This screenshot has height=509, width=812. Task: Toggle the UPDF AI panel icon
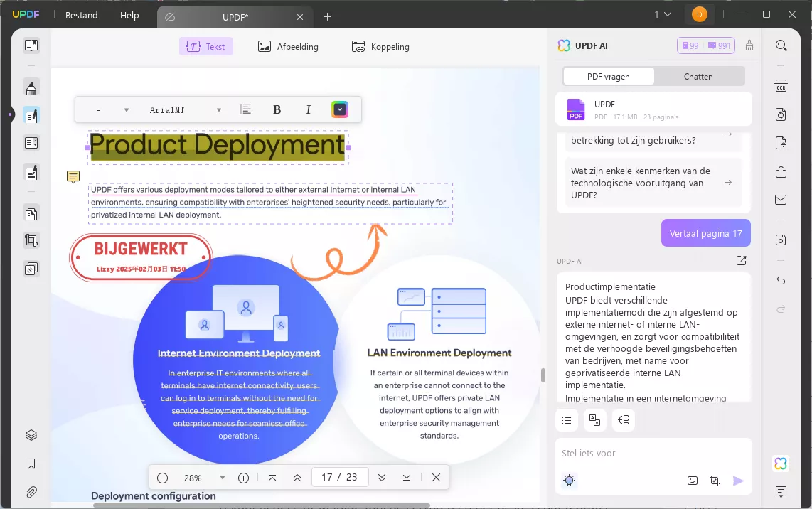click(781, 464)
